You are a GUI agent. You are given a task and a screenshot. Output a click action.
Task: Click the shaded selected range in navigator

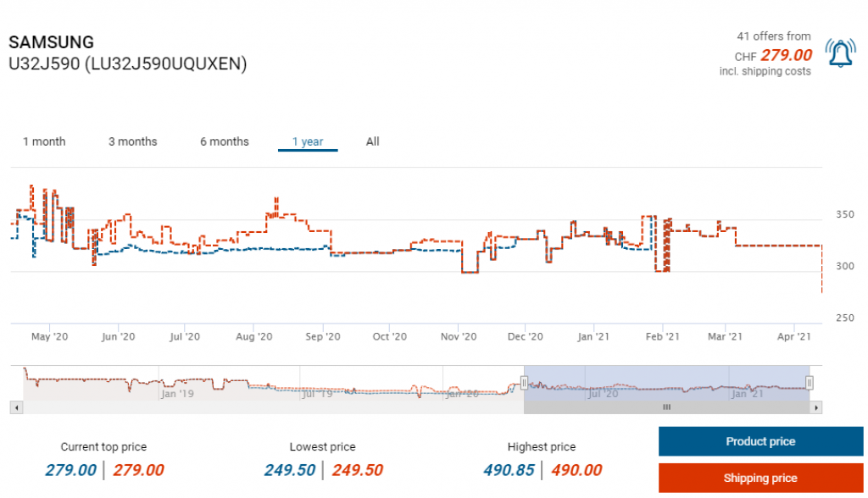coord(666,383)
